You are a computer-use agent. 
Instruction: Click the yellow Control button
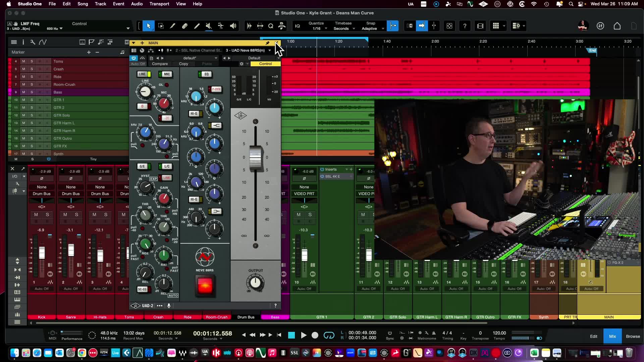pos(265,64)
